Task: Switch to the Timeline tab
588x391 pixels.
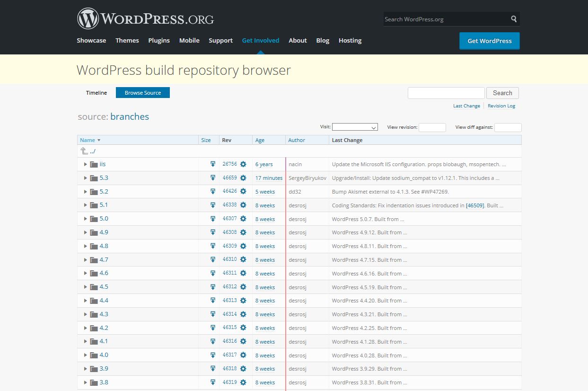Action: [x=97, y=93]
